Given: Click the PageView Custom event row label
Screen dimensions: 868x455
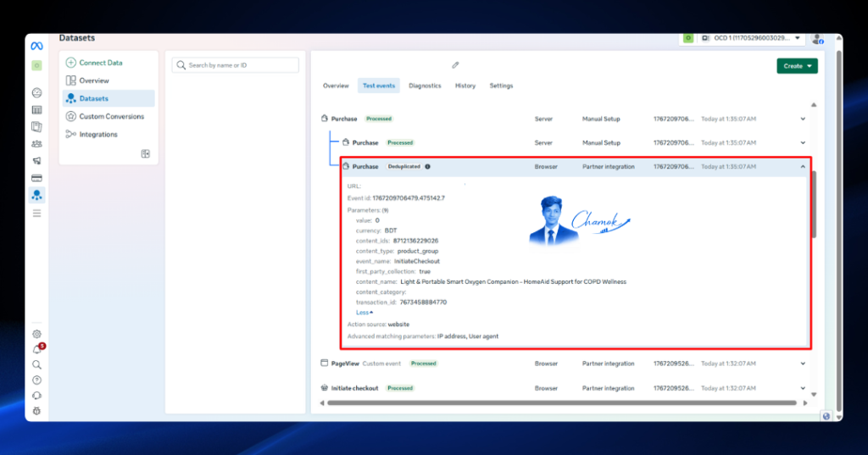Looking at the screenshot, I should point(366,363).
